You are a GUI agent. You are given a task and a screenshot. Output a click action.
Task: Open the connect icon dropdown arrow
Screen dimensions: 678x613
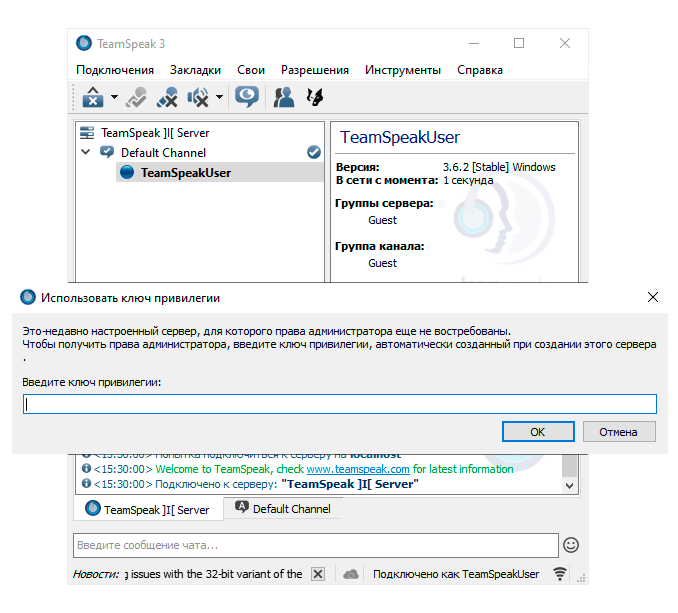(x=114, y=97)
